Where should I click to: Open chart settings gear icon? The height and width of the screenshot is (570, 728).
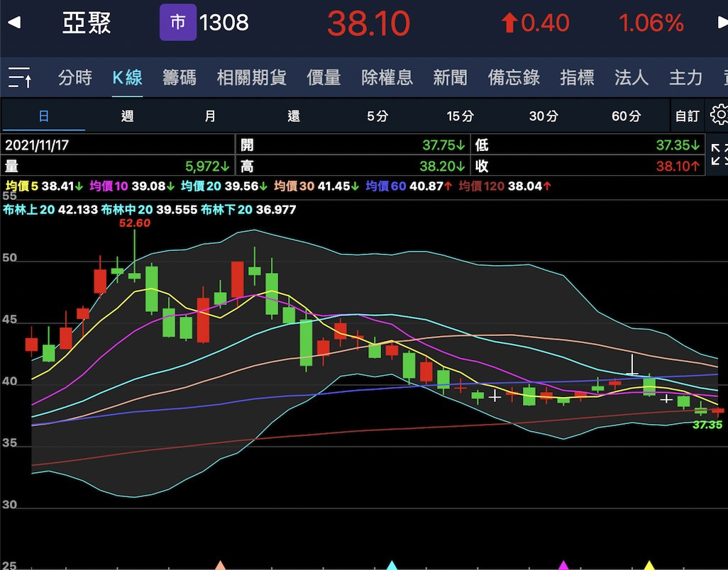coord(719,116)
